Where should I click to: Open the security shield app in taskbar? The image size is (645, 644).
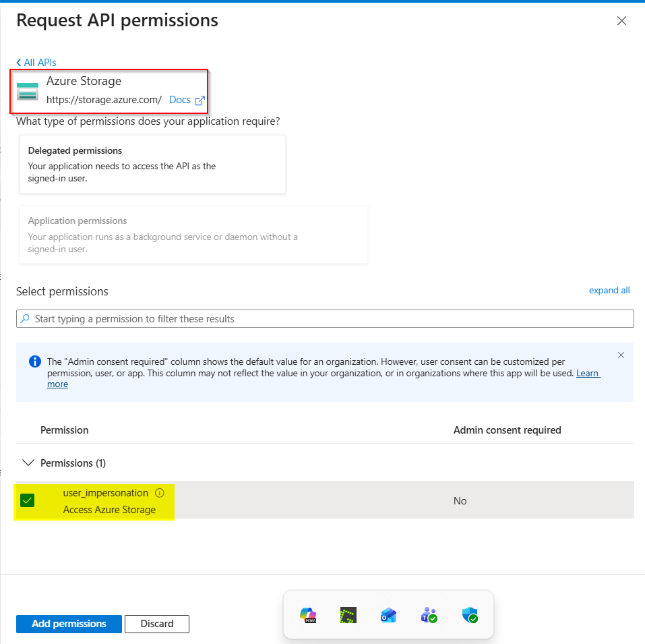tap(470, 615)
